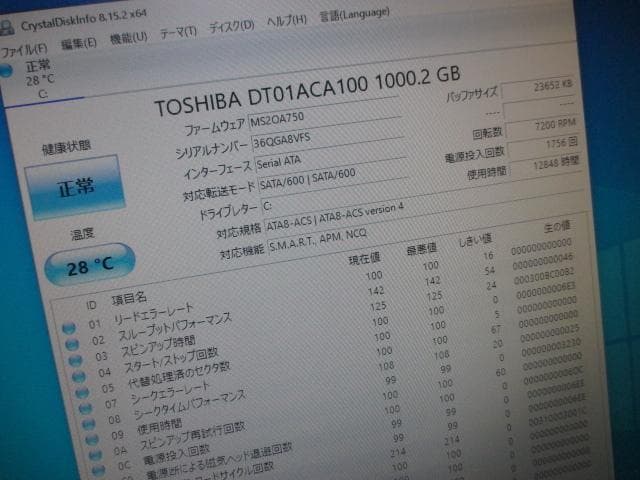The image size is (640, 480).
Task: Select the C: drive status indicator icon
Action: tap(7, 68)
